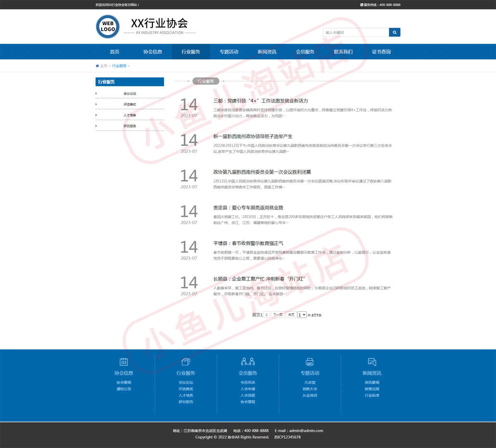This screenshot has width=496, height=448.
Task: Click arrow bullet beside 评选推优 in sidebar
Action: [x=96, y=104]
